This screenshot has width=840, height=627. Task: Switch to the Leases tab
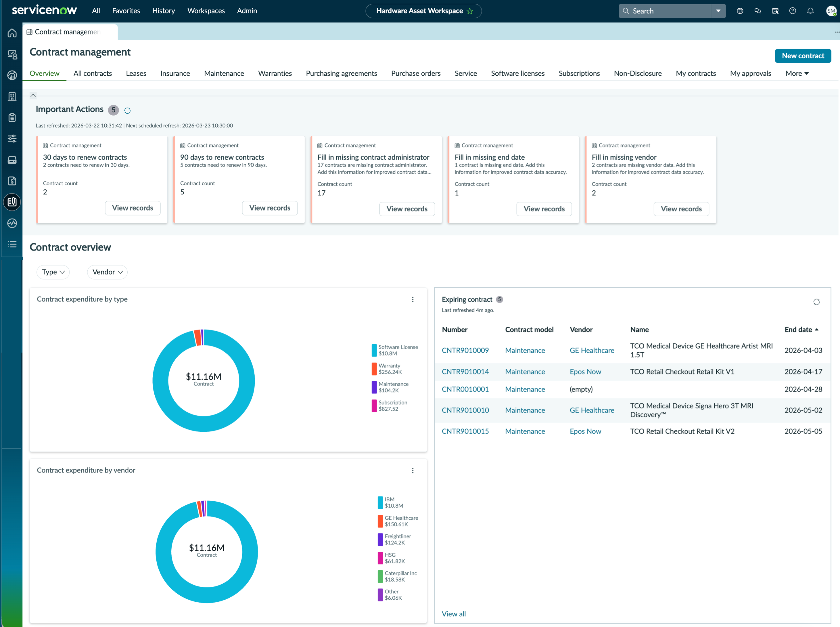(136, 73)
